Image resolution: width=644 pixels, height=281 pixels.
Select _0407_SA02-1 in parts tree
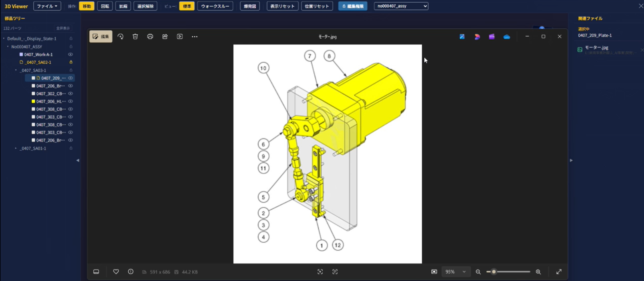38,62
